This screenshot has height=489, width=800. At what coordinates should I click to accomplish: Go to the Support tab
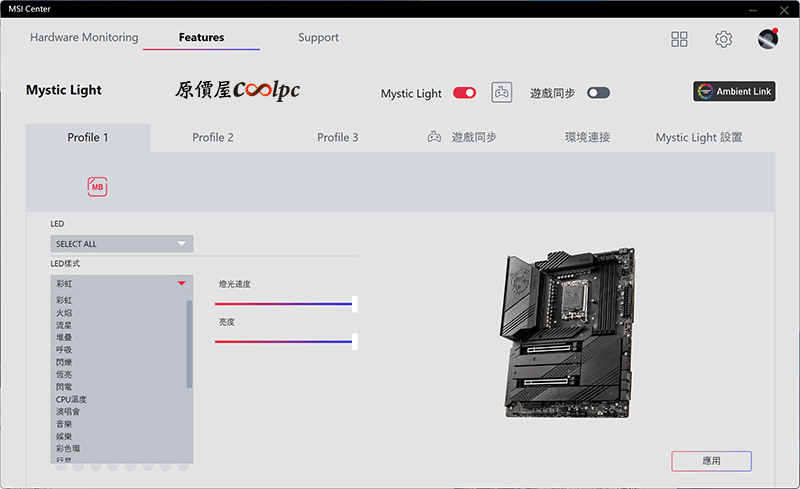point(318,37)
